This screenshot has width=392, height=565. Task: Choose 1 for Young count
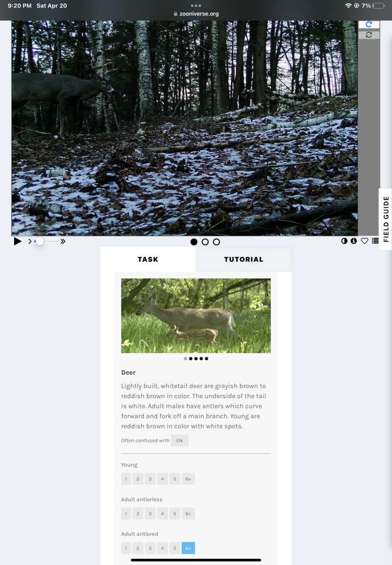(x=126, y=479)
